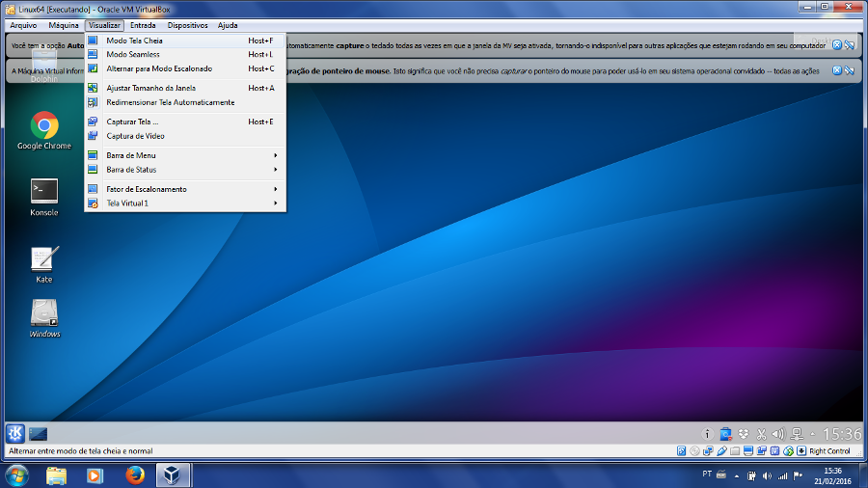
Task: Open the Dispositivos menu
Action: click(x=188, y=25)
